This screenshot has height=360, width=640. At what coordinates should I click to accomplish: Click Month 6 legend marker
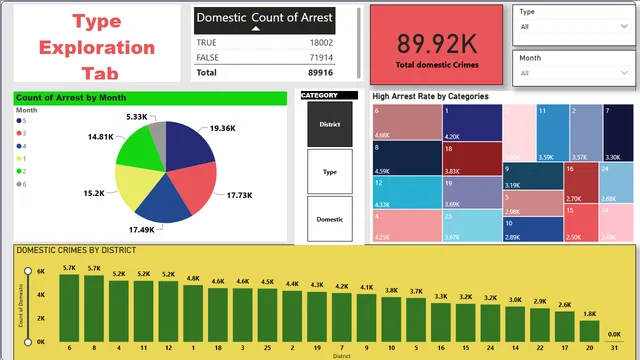click(19, 184)
